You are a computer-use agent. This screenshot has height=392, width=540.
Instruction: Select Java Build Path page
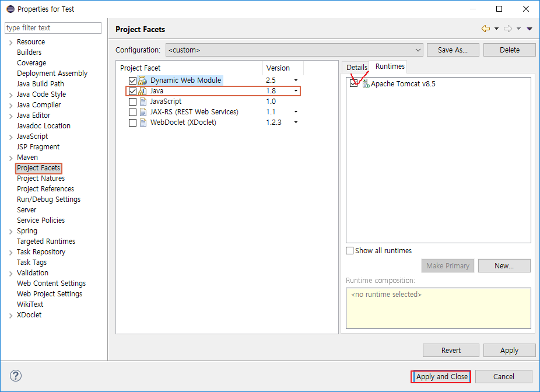[x=40, y=84]
